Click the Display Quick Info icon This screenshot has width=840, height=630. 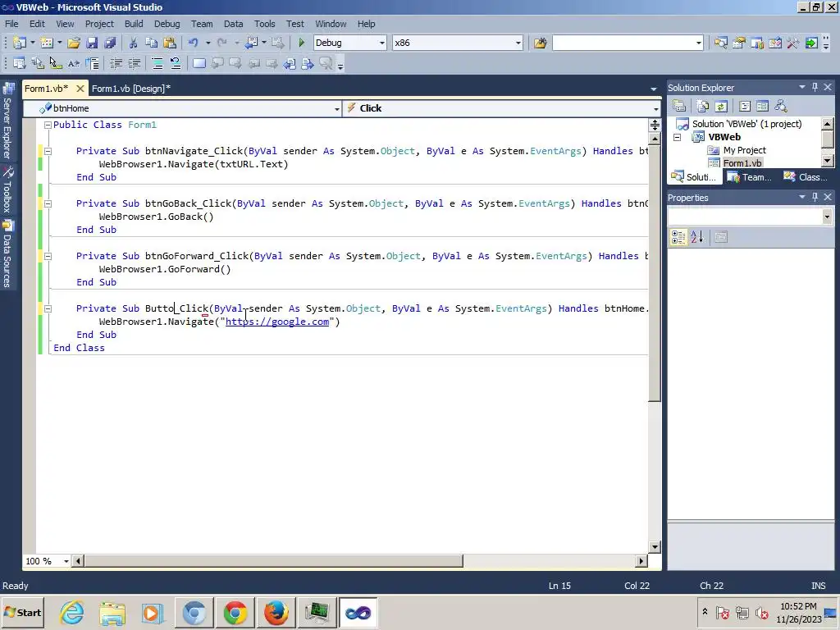click(56, 63)
